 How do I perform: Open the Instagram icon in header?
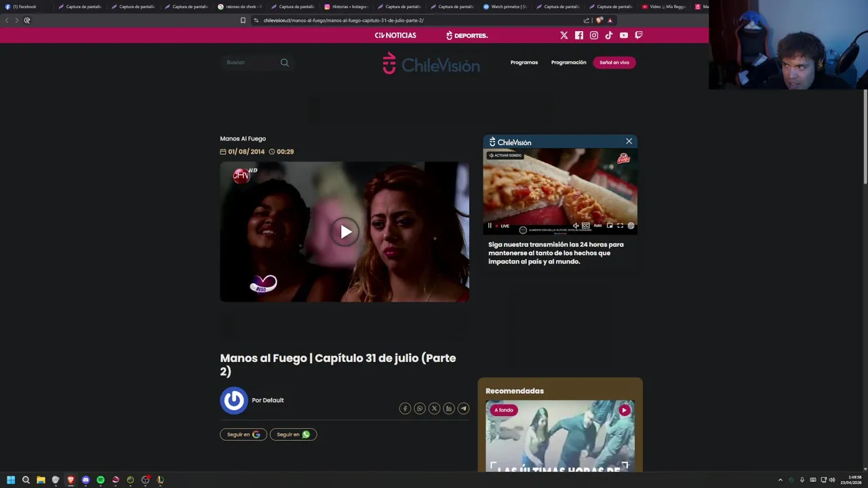coord(593,35)
